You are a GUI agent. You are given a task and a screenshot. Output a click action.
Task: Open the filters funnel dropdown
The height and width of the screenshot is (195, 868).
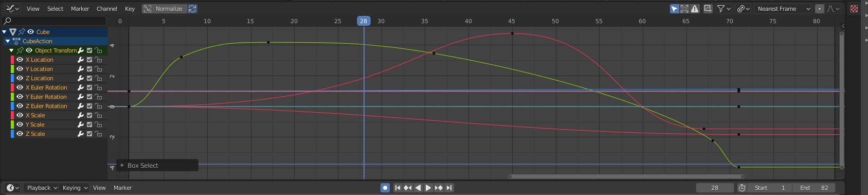pos(724,9)
